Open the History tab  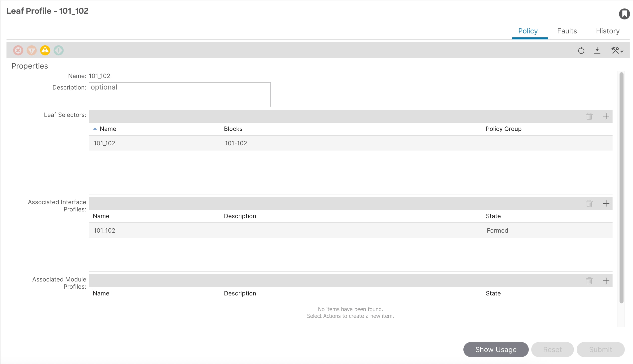608,31
